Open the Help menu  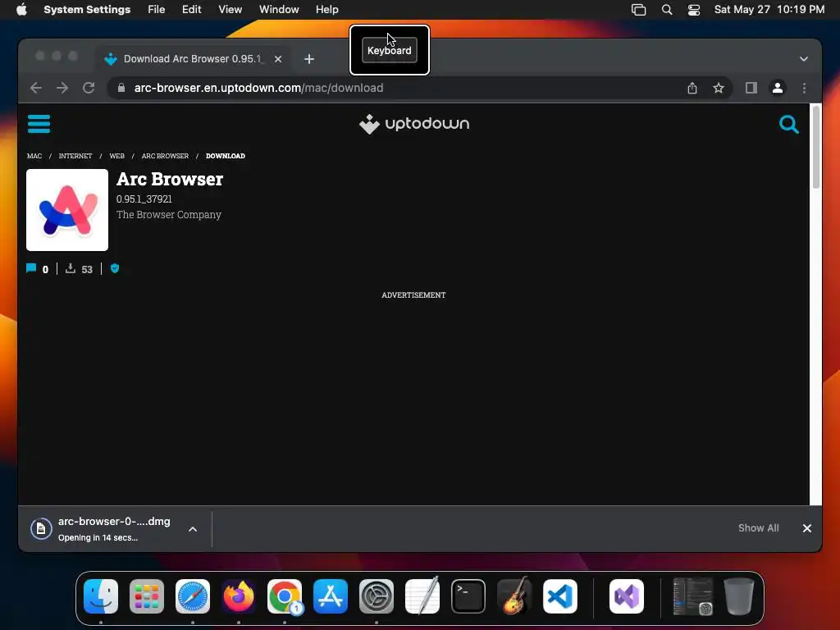(326, 9)
